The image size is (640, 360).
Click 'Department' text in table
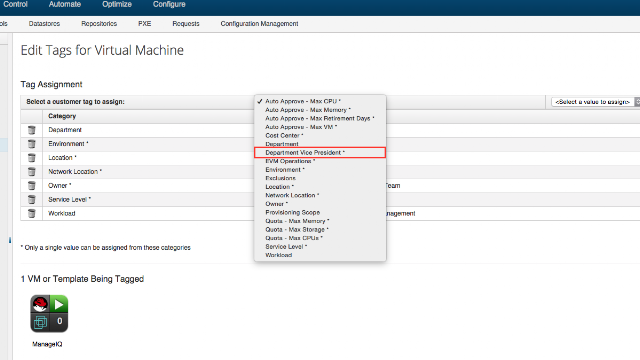[x=65, y=130]
